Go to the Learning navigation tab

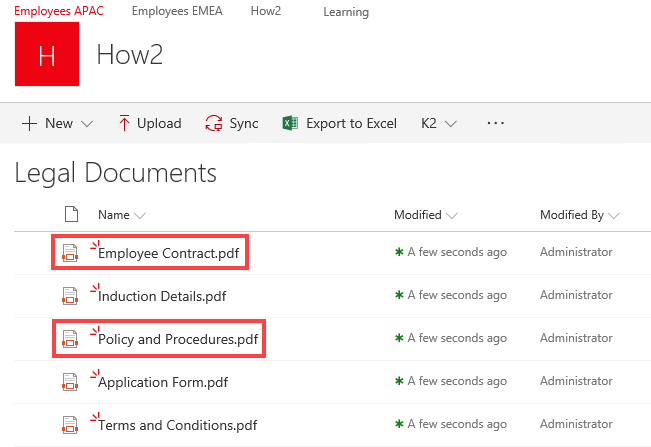(346, 12)
